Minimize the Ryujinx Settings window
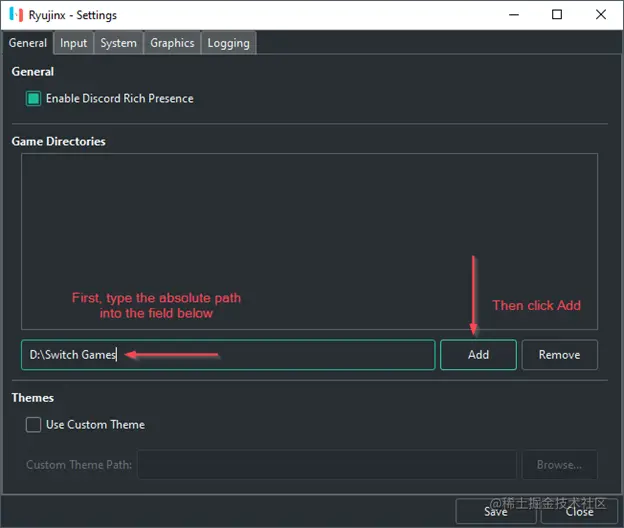 pos(514,15)
